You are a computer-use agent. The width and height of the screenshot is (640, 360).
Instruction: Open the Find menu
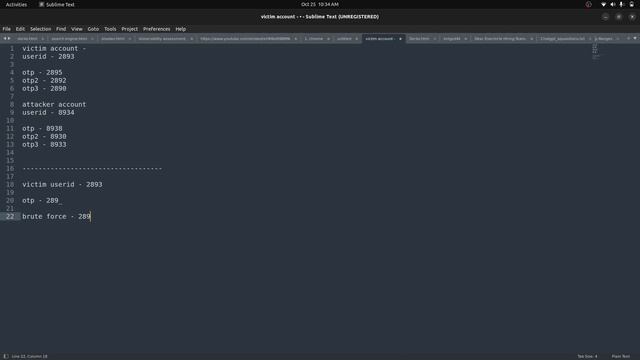(61, 29)
